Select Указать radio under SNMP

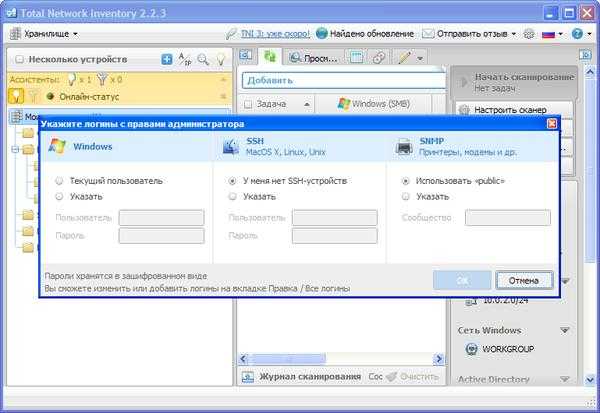click(406, 196)
